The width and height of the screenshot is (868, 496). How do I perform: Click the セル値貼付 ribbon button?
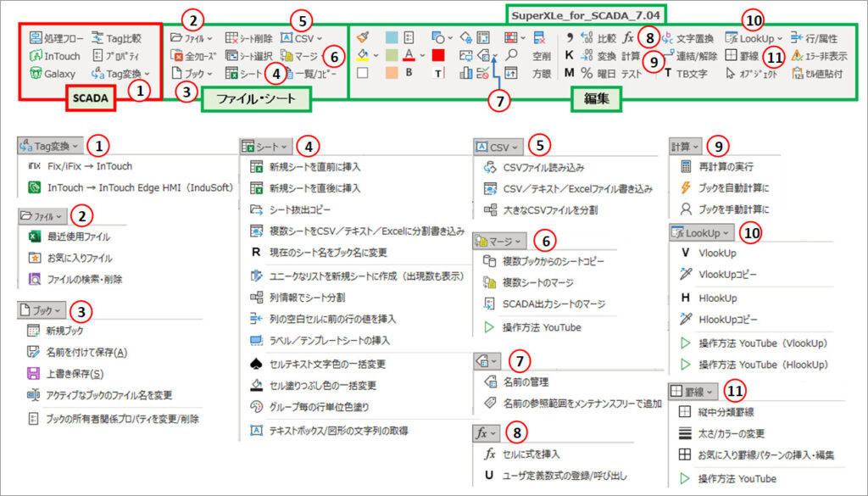tap(818, 73)
